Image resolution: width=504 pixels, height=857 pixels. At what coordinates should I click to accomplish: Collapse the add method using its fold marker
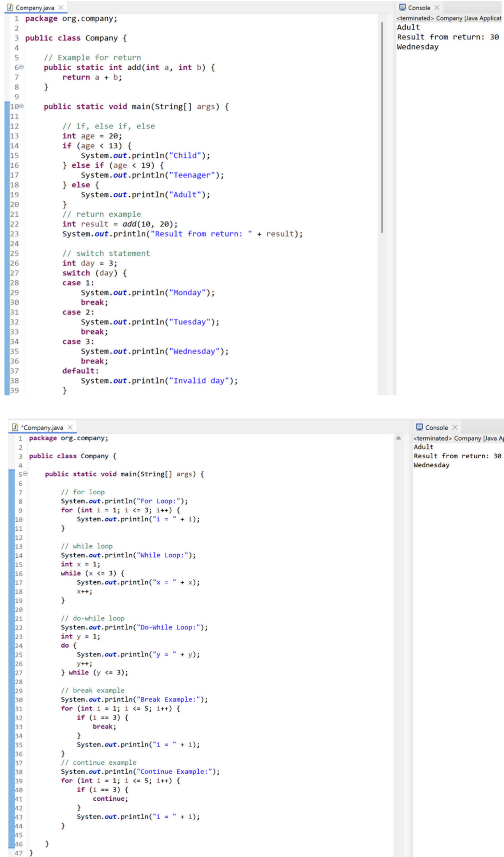[x=21, y=67]
